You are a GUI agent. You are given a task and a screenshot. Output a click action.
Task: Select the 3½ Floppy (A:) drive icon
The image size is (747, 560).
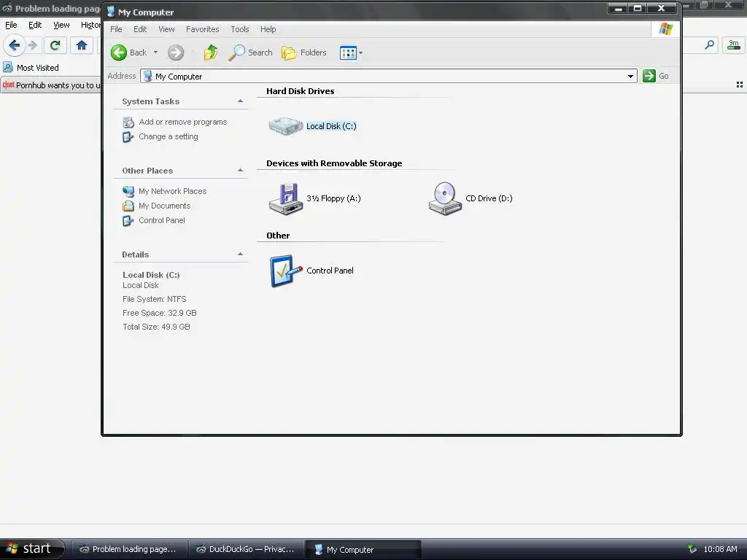(x=286, y=198)
